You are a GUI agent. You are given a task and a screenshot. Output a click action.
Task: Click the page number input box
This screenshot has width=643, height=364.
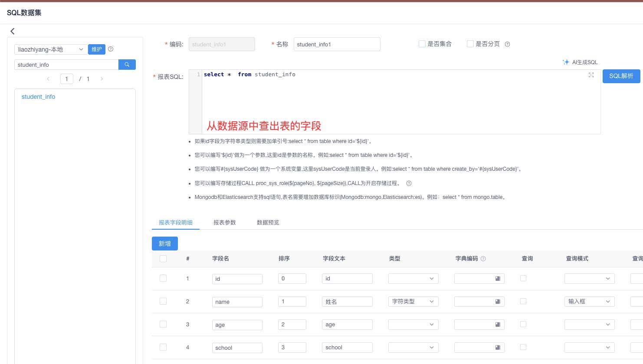pos(66,79)
